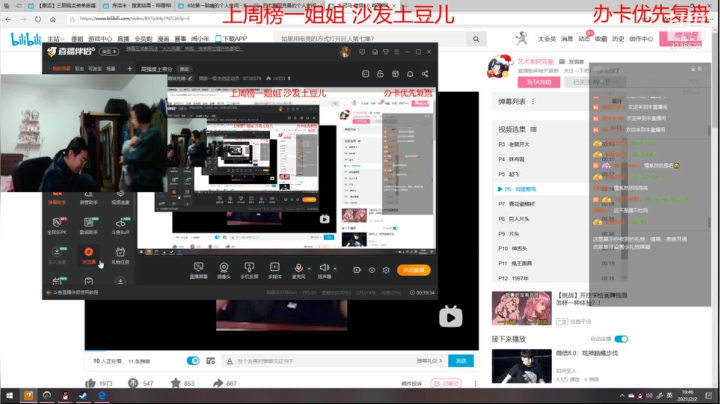720x404 pixels.
Task: Click the notification bell in 直播伴侣 toolbar
Action: coord(410,73)
